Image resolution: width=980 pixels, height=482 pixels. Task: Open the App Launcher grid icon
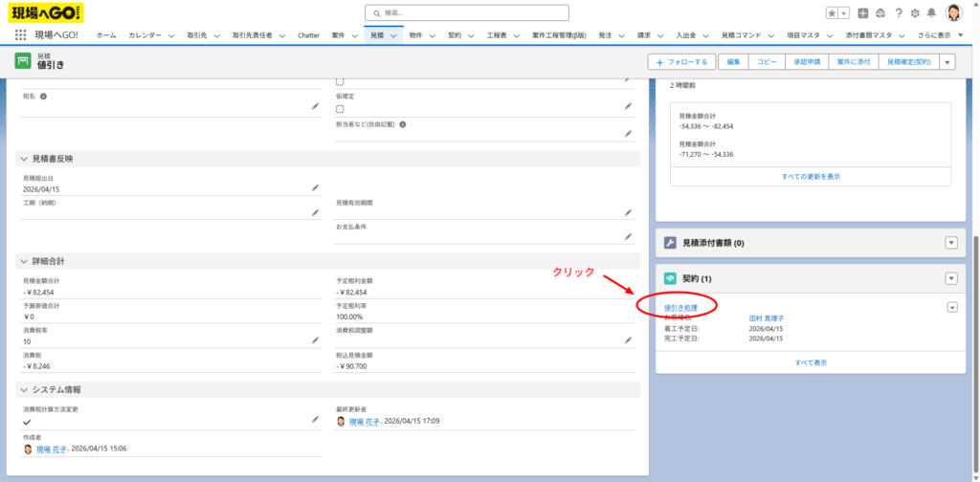21,34
